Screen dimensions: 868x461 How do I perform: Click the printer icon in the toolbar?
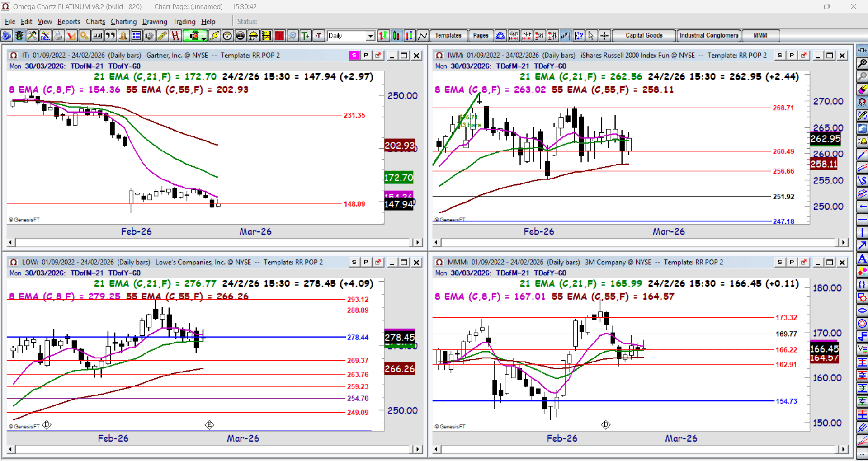58,36
